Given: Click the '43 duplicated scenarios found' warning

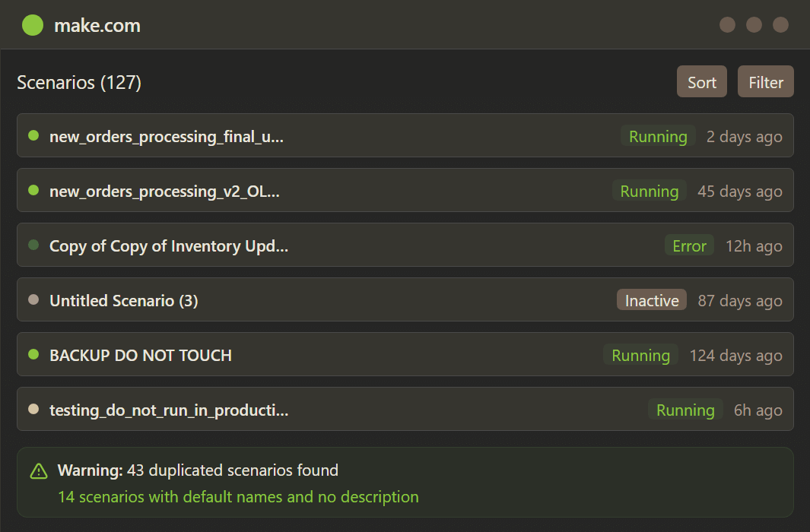Looking at the screenshot, I should pyautogui.click(x=198, y=470).
